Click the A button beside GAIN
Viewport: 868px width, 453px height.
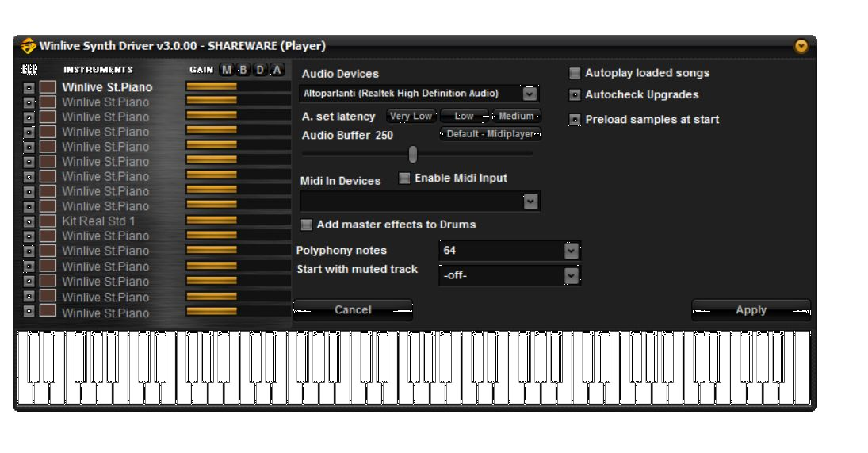(x=277, y=70)
